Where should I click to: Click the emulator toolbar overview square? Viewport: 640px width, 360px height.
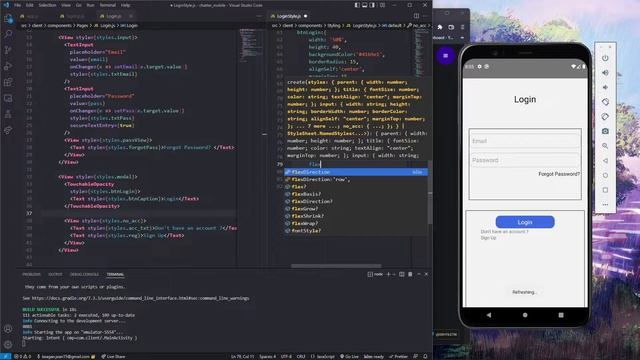(x=605, y=190)
